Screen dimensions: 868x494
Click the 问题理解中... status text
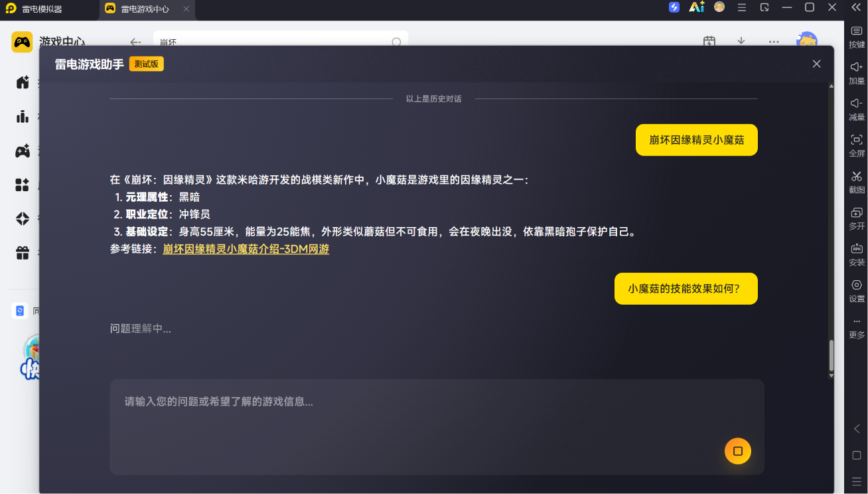coord(141,329)
